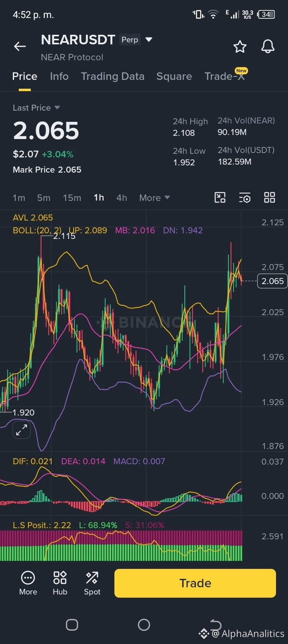Tap the Mark Price 2.065 text

47,170
